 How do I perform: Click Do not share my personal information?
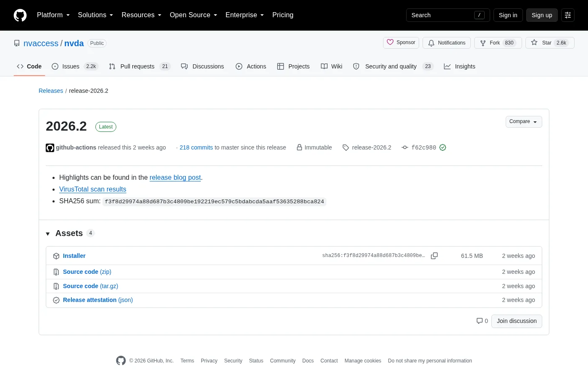430,361
